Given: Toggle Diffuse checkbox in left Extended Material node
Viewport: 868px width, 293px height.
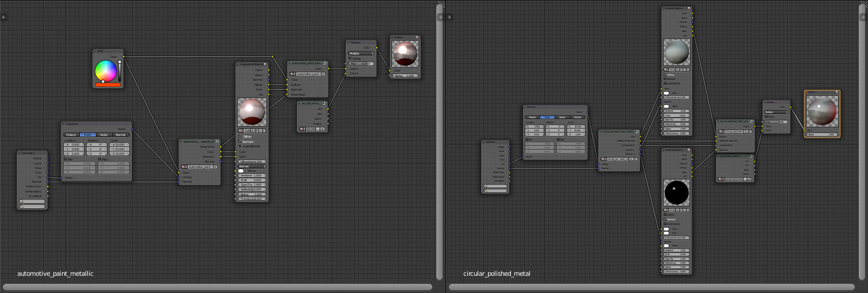Looking at the screenshot, I should point(240,136).
